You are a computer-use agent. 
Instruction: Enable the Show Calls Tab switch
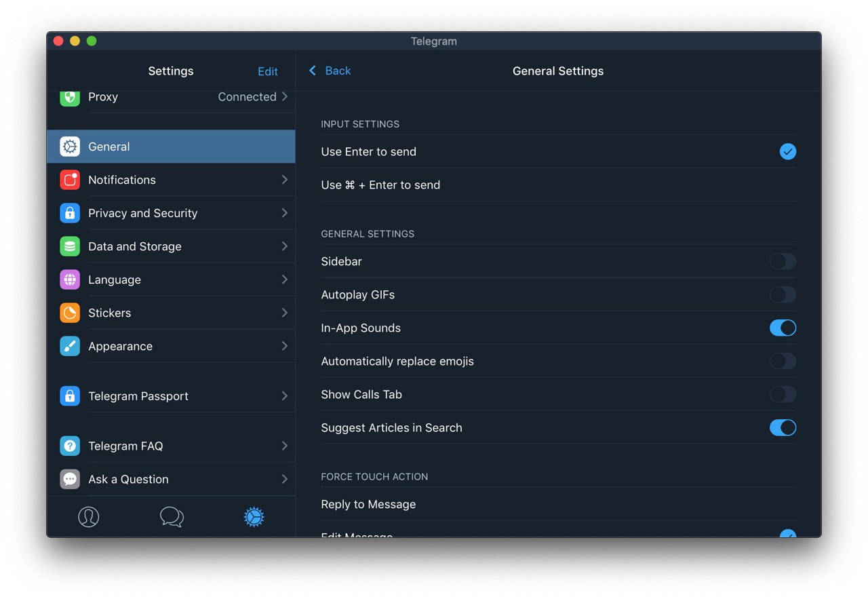click(783, 394)
